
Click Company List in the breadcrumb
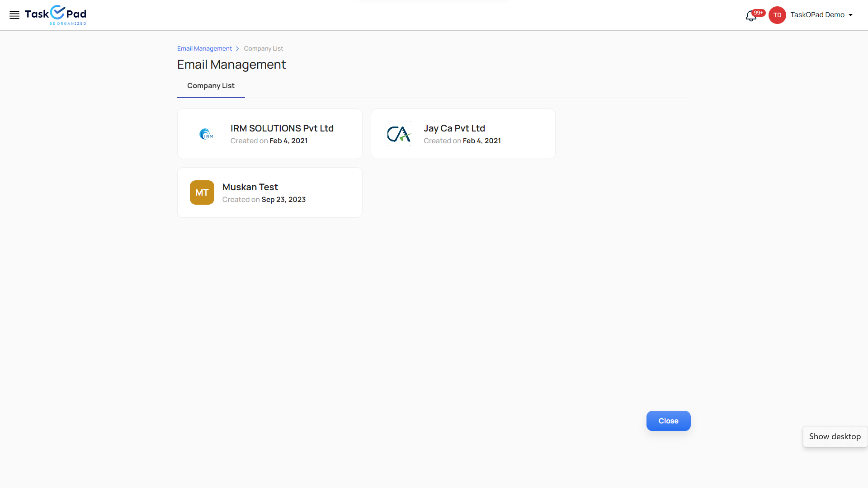point(263,49)
